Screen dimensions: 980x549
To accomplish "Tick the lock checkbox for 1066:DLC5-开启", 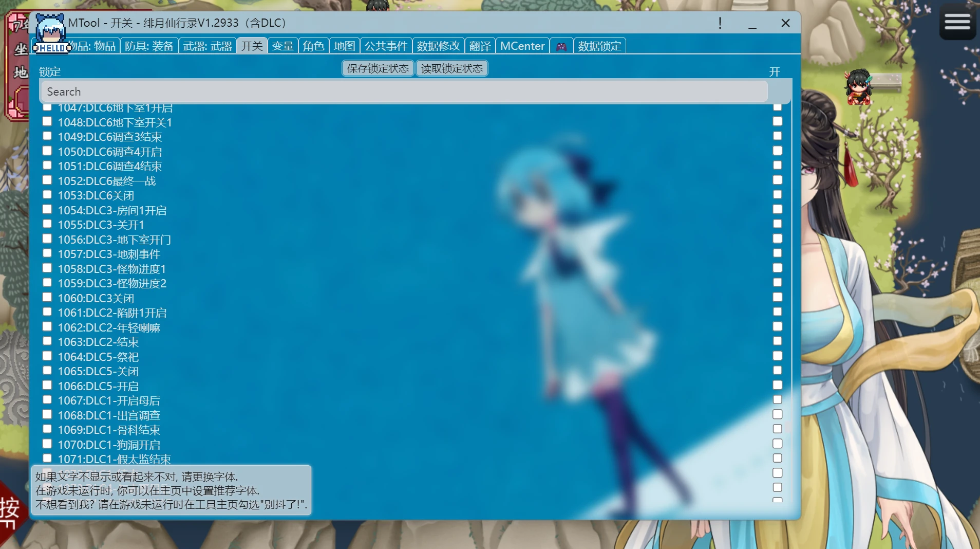I will [47, 385].
